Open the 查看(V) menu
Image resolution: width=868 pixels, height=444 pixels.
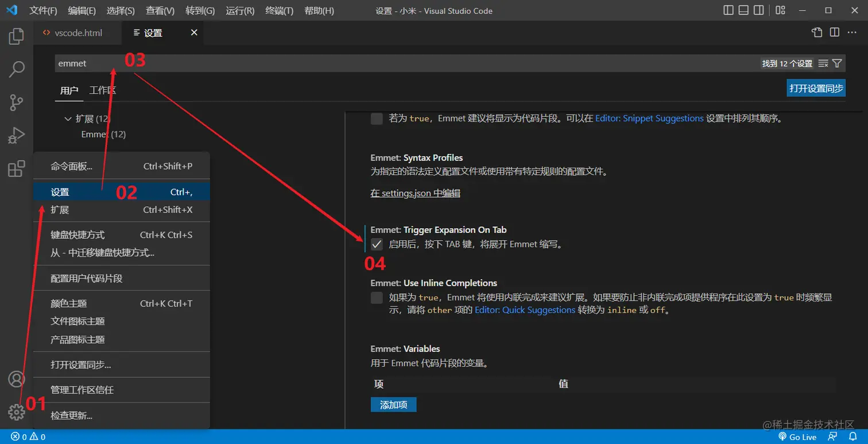click(x=160, y=11)
